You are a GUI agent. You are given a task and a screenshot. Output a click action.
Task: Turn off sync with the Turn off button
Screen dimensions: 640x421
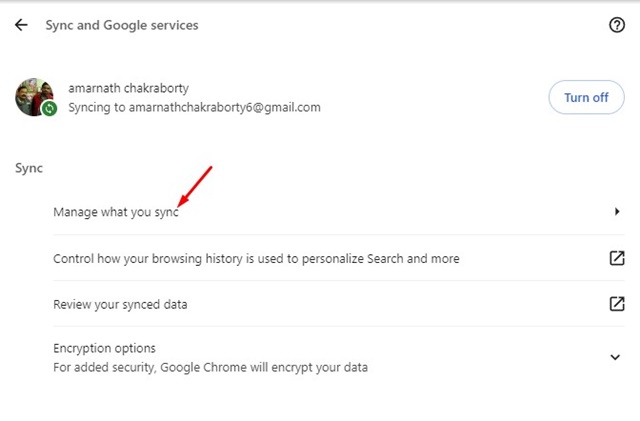coord(586,97)
